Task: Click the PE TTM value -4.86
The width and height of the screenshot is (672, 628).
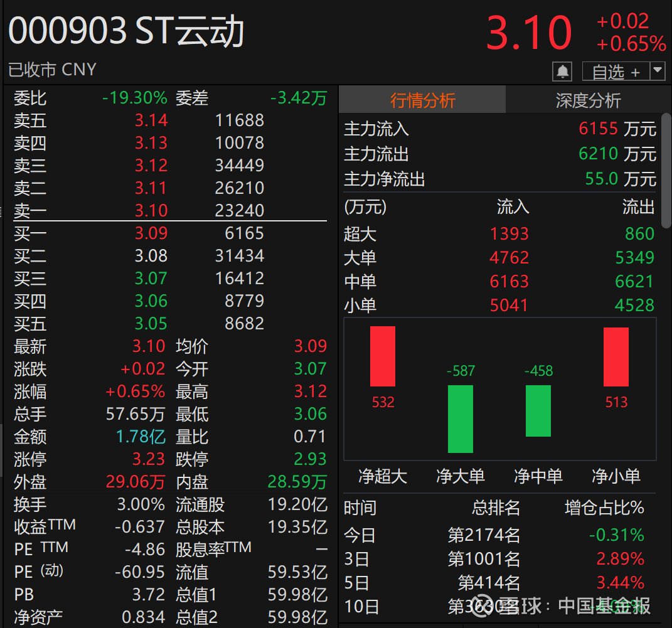Action: [x=145, y=550]
